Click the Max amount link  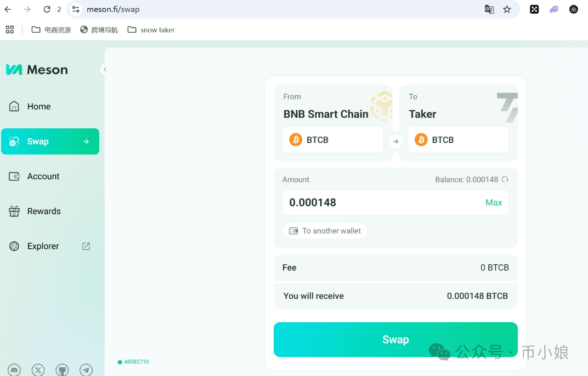[493, 203]
